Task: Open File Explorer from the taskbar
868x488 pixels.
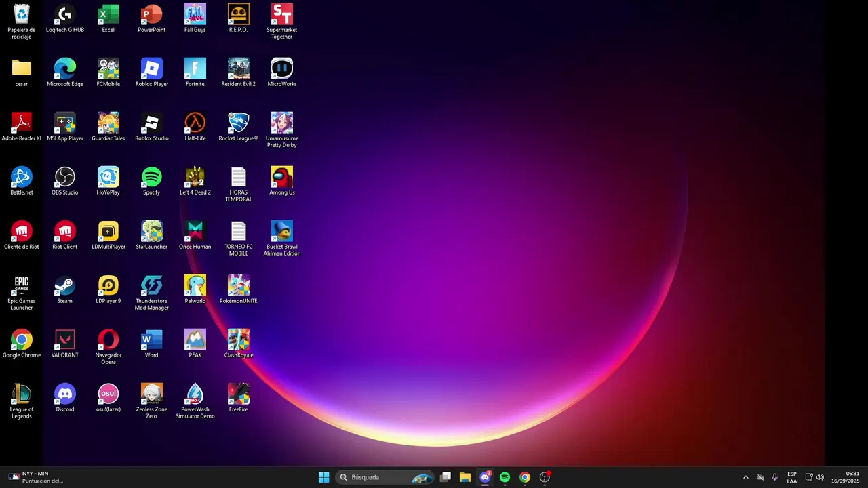Action: [x=465, y=477]
